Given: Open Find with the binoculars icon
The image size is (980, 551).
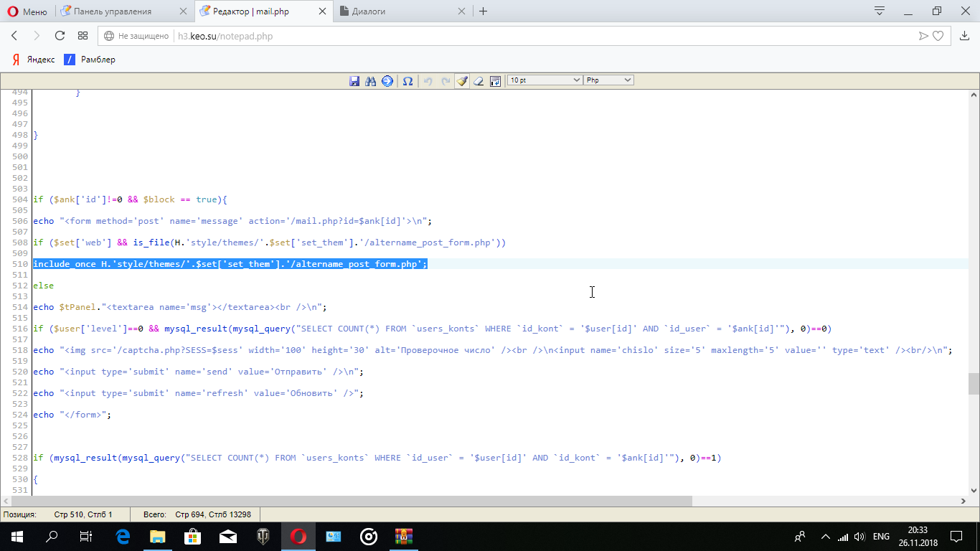Looking at the screenshot, I should tap(371, 81).
